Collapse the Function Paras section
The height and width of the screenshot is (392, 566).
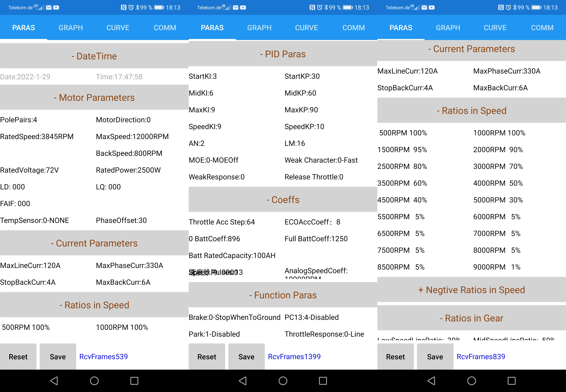click(283, 295)
